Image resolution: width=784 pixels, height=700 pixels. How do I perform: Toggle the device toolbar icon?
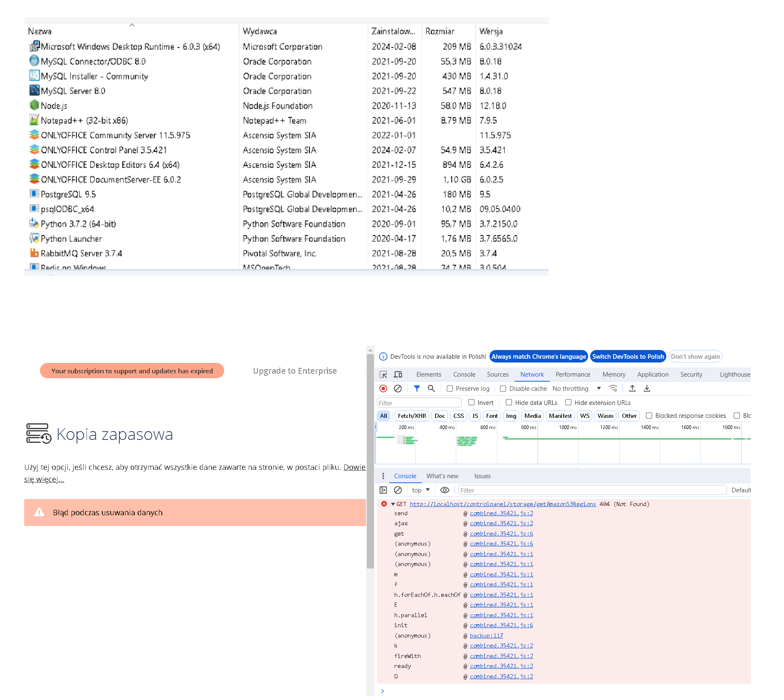398,375
